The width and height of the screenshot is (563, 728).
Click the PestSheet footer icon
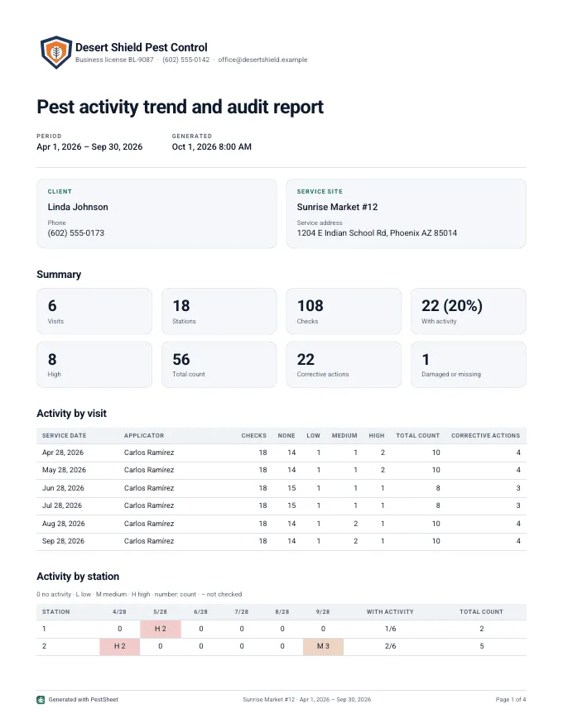[x=41, y=699]
